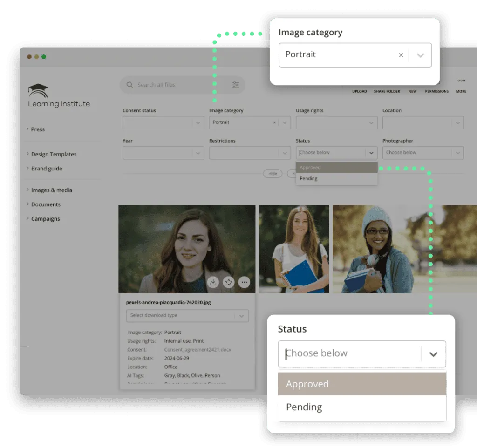Clear Portrait in the enlarged Image category callout
This screenshot has width=477, height=448.
[401, 55]
